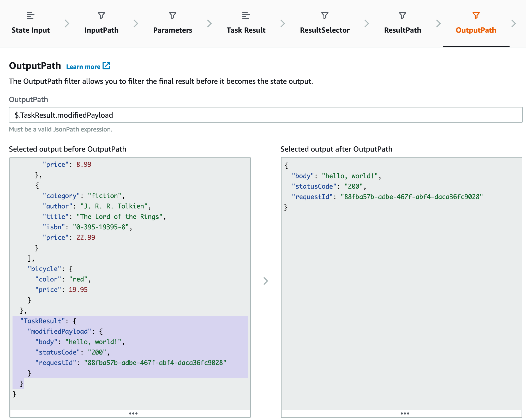Click the ResultPath funnel icon

402,16
